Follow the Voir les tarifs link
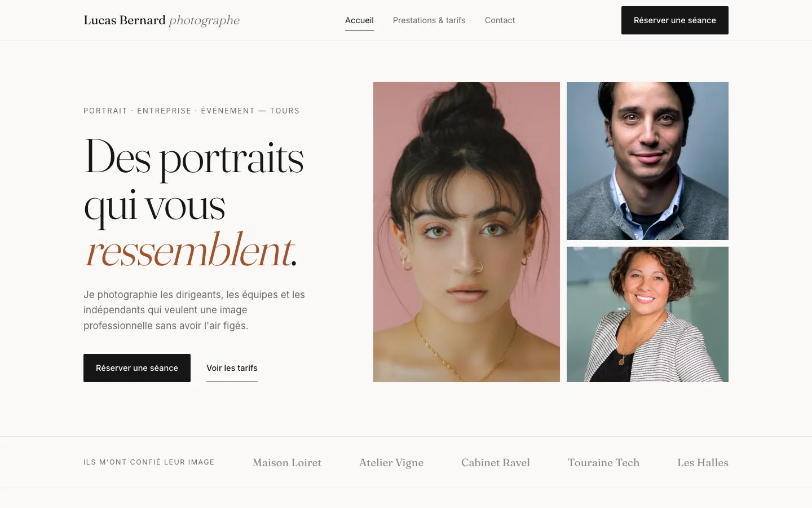Screen dimensions: 812x508 point(232,368)
